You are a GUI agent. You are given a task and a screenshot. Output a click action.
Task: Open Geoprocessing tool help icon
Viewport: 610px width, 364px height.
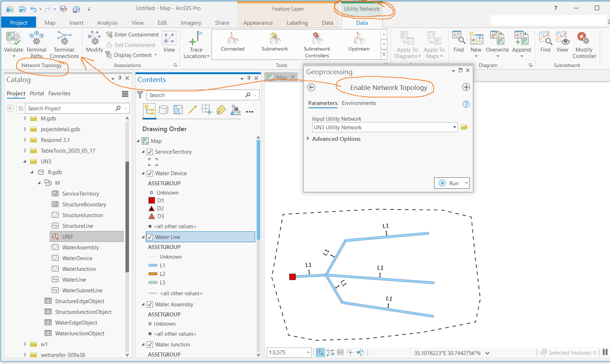pyautogui.click(x=466, y=104)
